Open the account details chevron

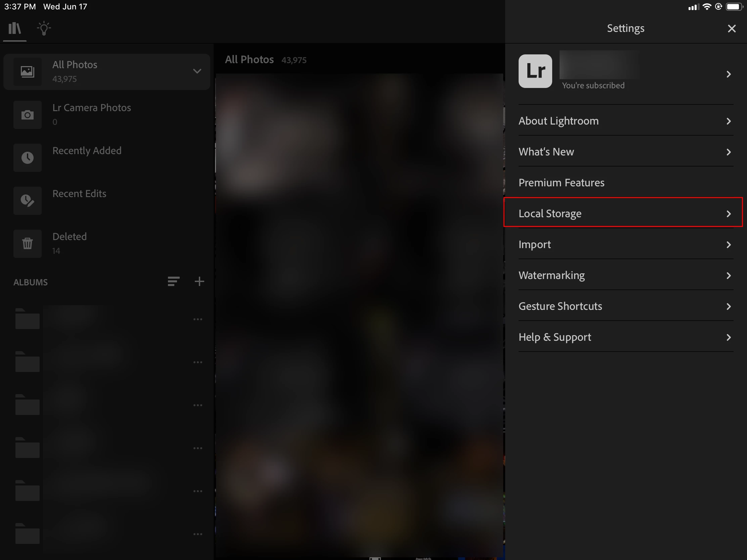pyautogui.click(x=729, y=74)
